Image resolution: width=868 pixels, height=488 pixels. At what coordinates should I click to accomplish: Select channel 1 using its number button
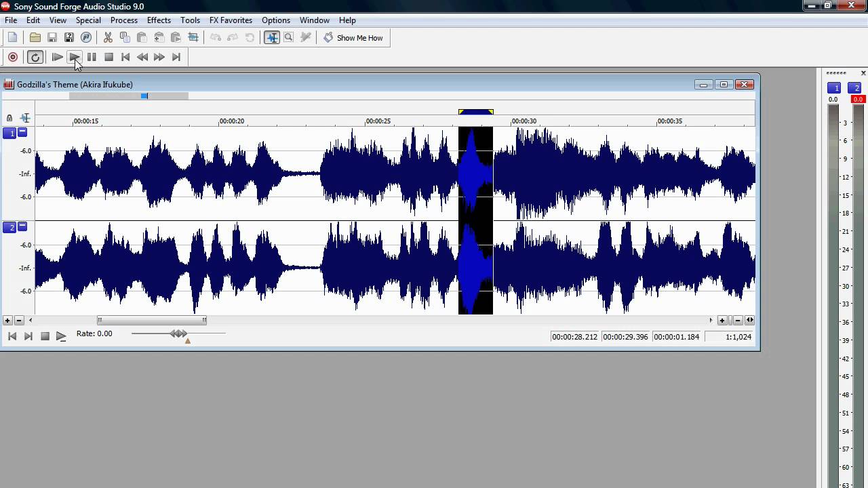click(10, 134)
